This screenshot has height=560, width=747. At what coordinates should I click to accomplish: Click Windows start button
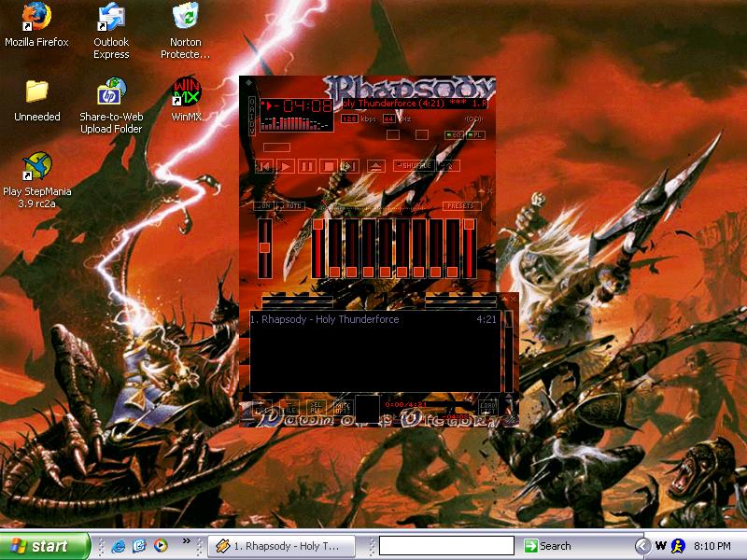point(44,546)
